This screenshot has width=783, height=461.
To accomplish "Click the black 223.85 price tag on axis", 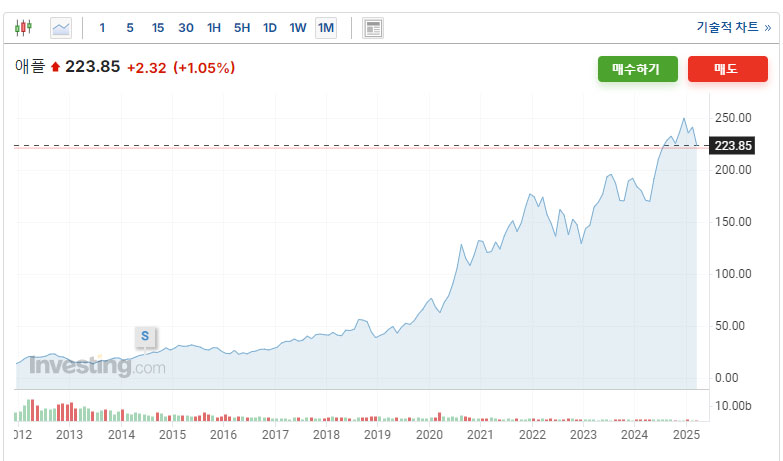I will point(732,146).
